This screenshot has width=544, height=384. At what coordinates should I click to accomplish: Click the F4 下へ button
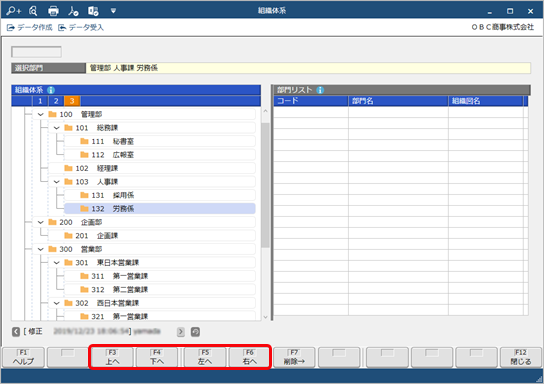click(157, 357)
